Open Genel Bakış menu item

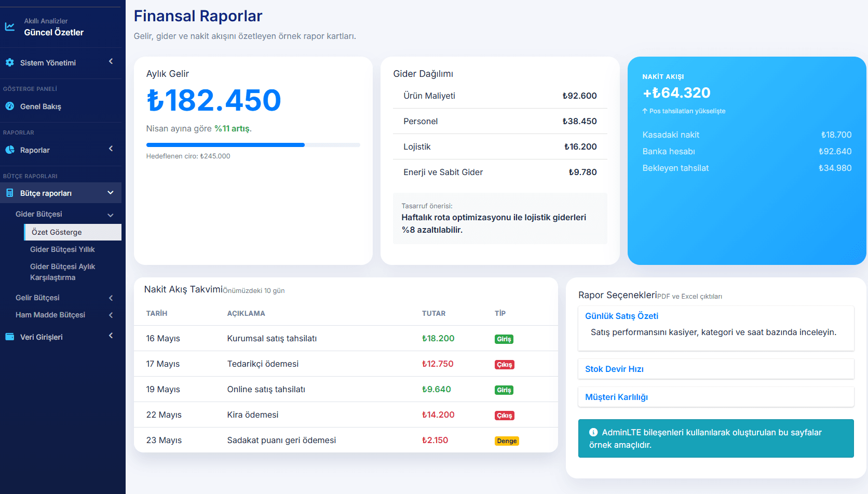61,106
